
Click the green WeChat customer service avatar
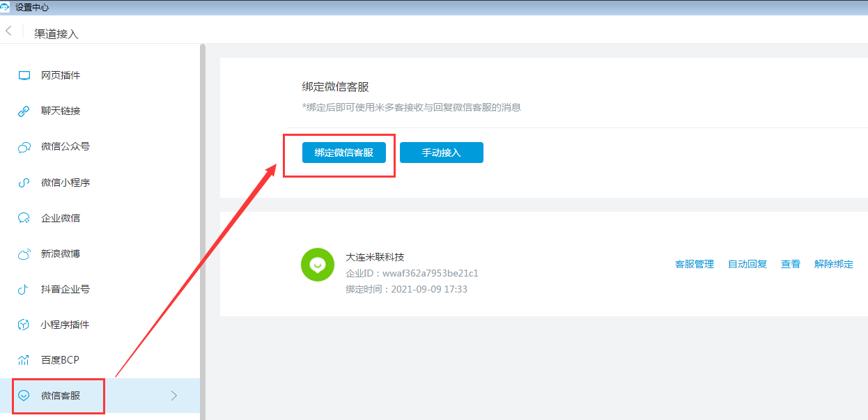click(317, 265)
